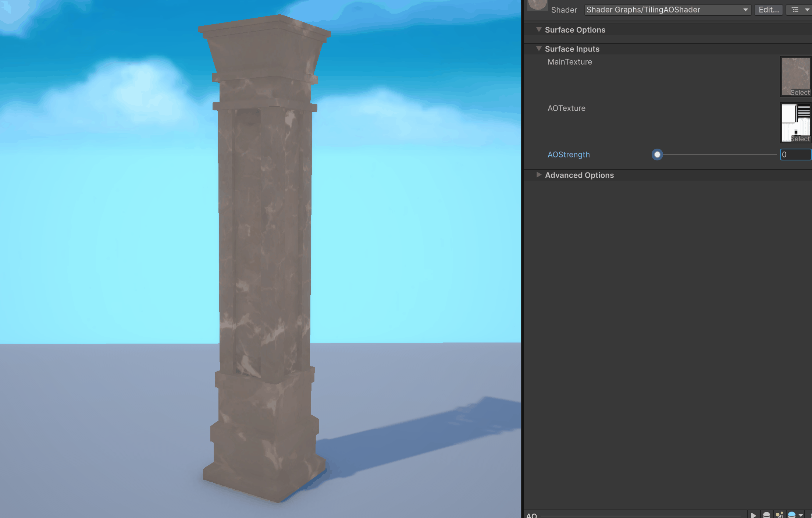Click the AOStrength property label
Image resolution: width=812 pixels, height=518 pixels.
pos(569,155)
